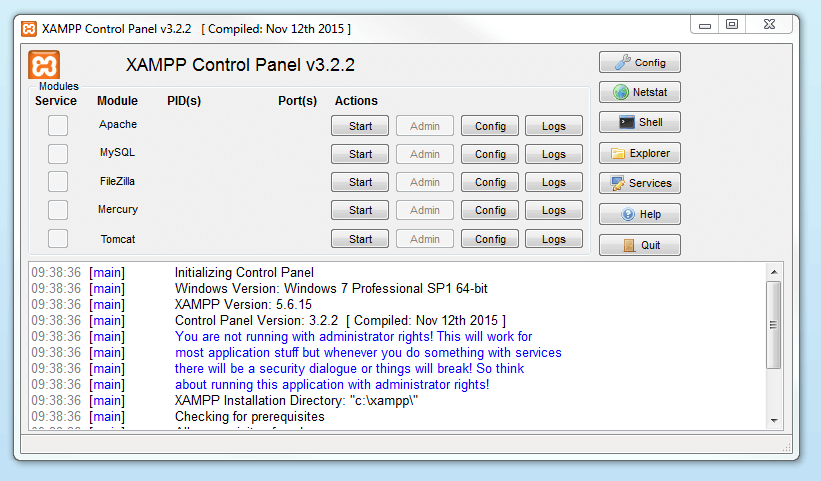Toggle the MySQL service checkbox
Viewport: 821px width, 481px height.
[58, 153]
